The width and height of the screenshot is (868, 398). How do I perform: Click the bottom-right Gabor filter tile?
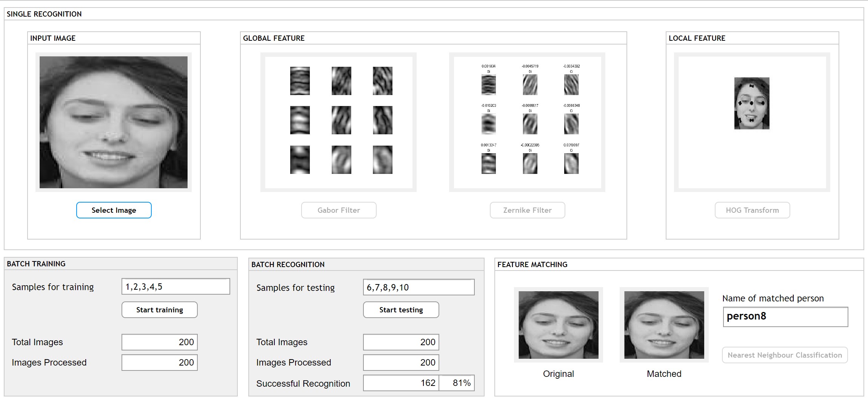click(382, 160)
